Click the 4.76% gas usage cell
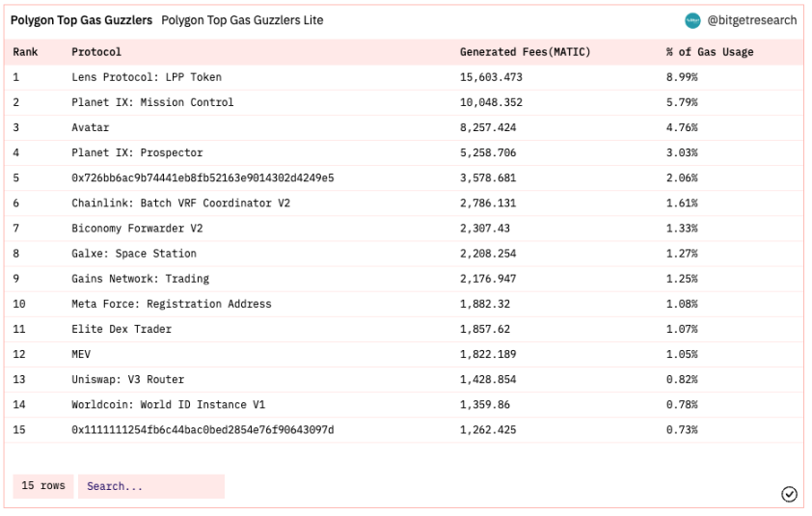This screenshot has width=812, height=516. pyautogui.click(x=682, y=127)
